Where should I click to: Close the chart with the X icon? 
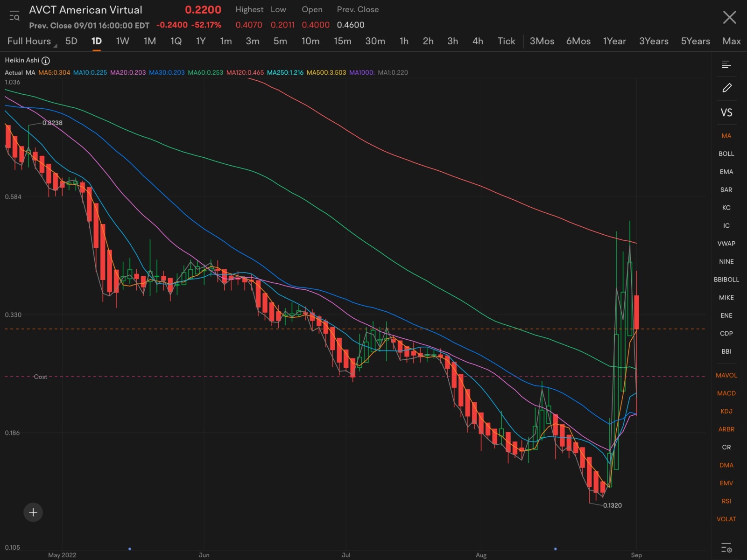pos(729,17)
